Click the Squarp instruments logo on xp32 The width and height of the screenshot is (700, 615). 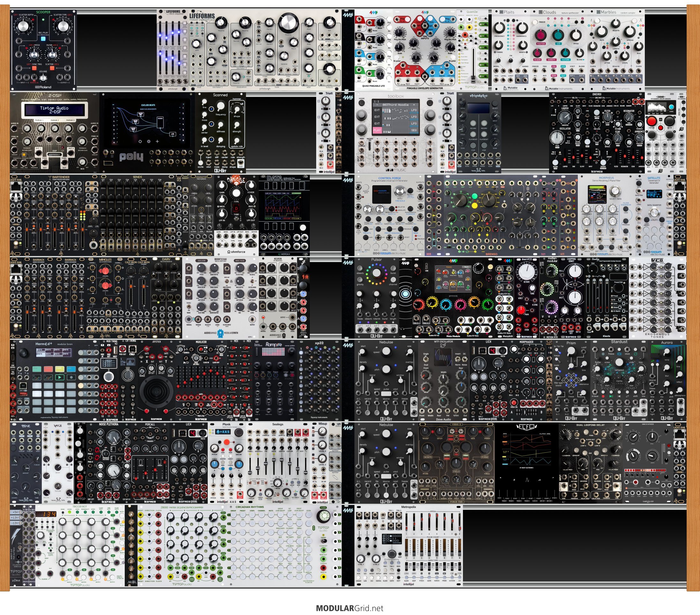319,417
